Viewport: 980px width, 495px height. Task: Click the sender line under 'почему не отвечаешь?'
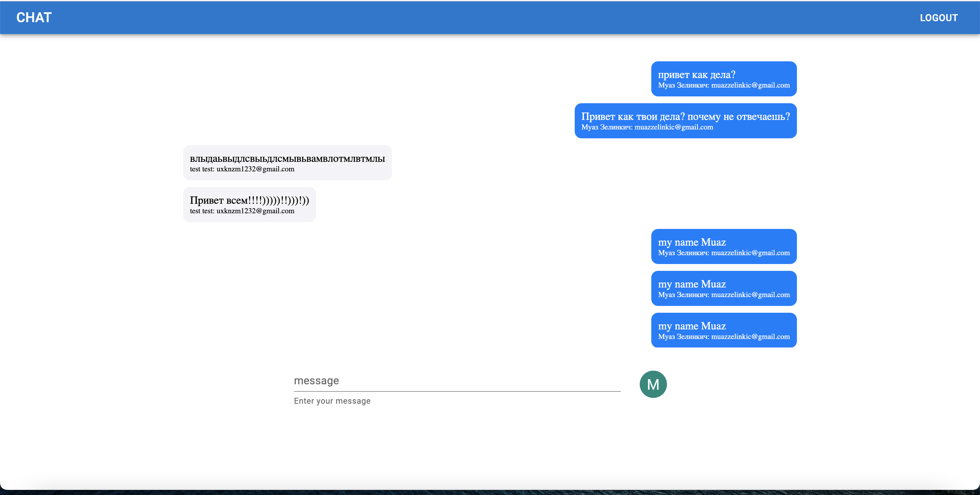click(647, 127)
